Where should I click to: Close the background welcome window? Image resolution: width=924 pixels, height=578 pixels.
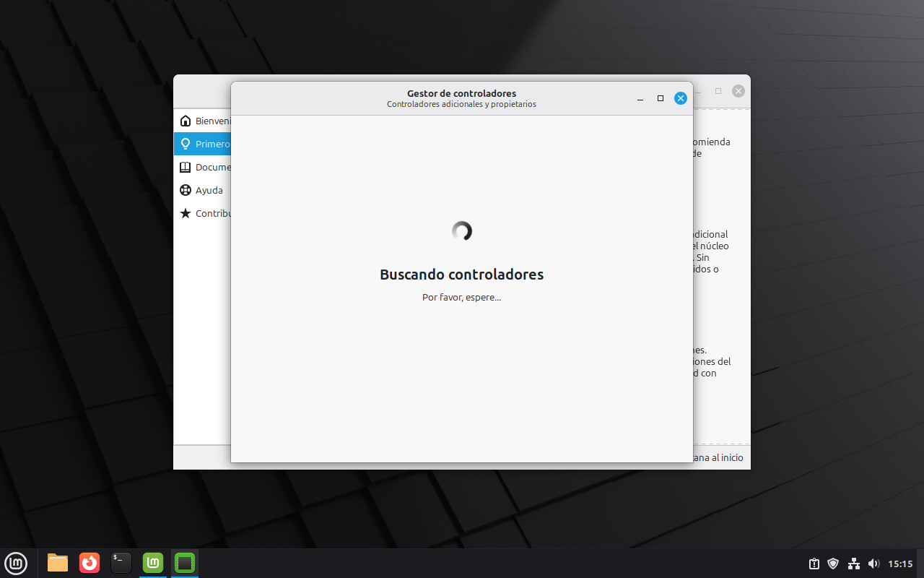pyautogui.click(x=738, y=91)
